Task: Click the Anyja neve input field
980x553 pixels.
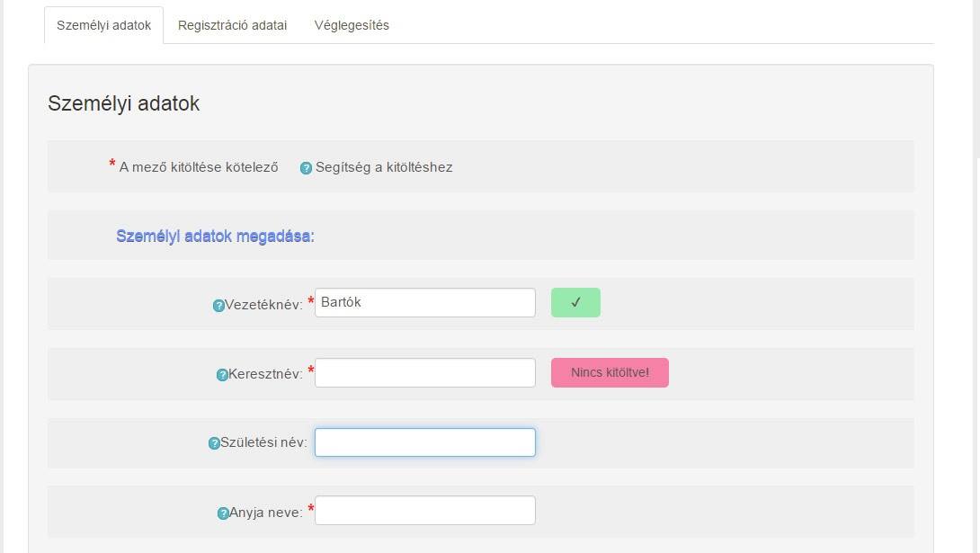Action: (x=424, y=511)
